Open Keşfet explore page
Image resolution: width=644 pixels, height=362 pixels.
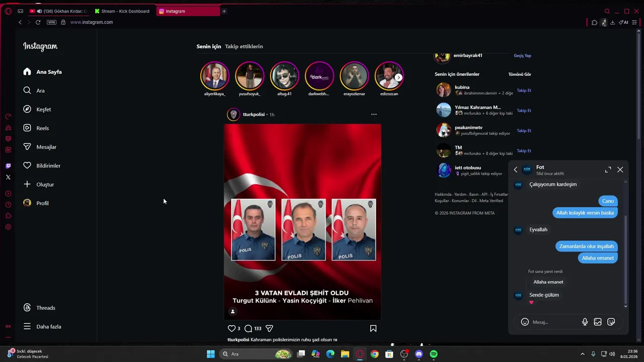coord(37,109)
